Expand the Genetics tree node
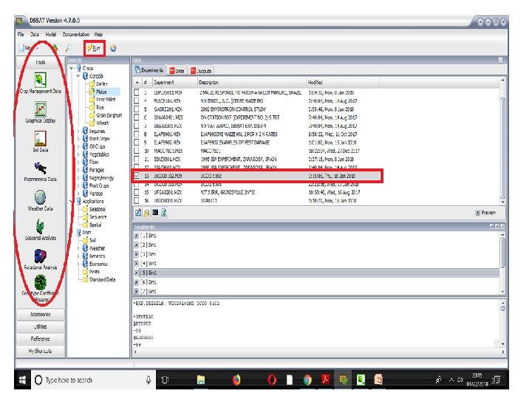The height and width of the screenshot is (399, 532). point(78,256)
